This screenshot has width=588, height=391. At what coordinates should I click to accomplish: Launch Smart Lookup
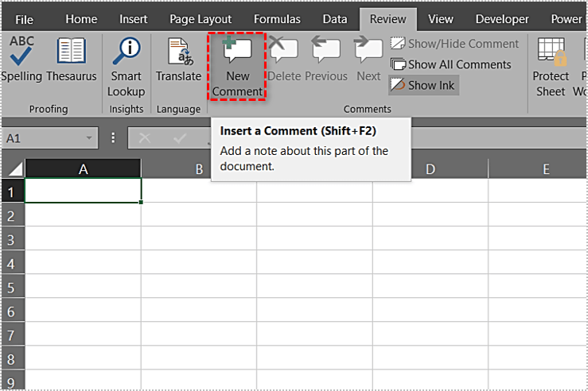tap(126, 52)
